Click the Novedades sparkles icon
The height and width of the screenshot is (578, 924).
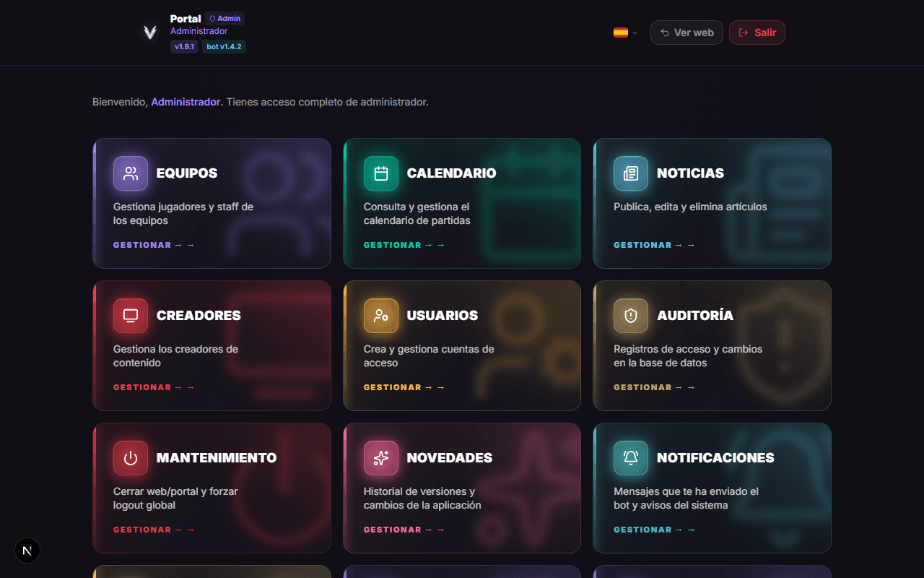(x=381, y=458)
